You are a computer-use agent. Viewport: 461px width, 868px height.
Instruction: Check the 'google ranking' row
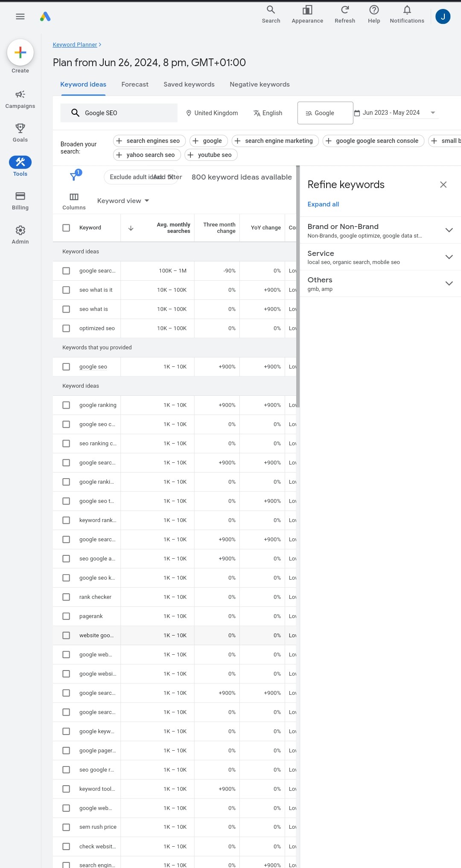click(x=66, y=405)
